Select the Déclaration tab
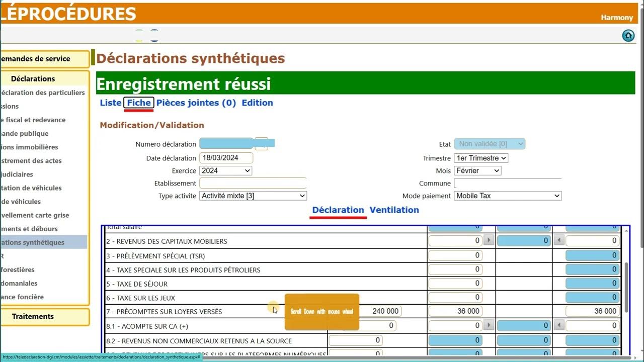The width and height of the screenshot is (644, 362). 338,210
